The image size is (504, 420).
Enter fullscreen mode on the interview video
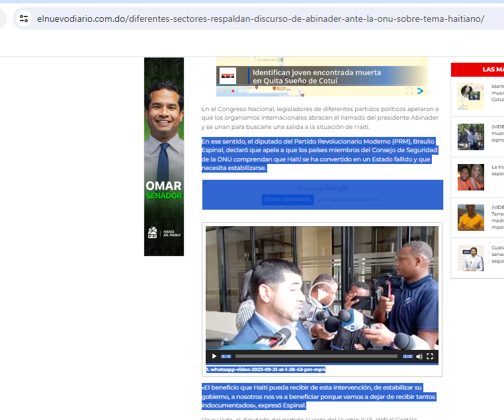[x=430, y=357]
